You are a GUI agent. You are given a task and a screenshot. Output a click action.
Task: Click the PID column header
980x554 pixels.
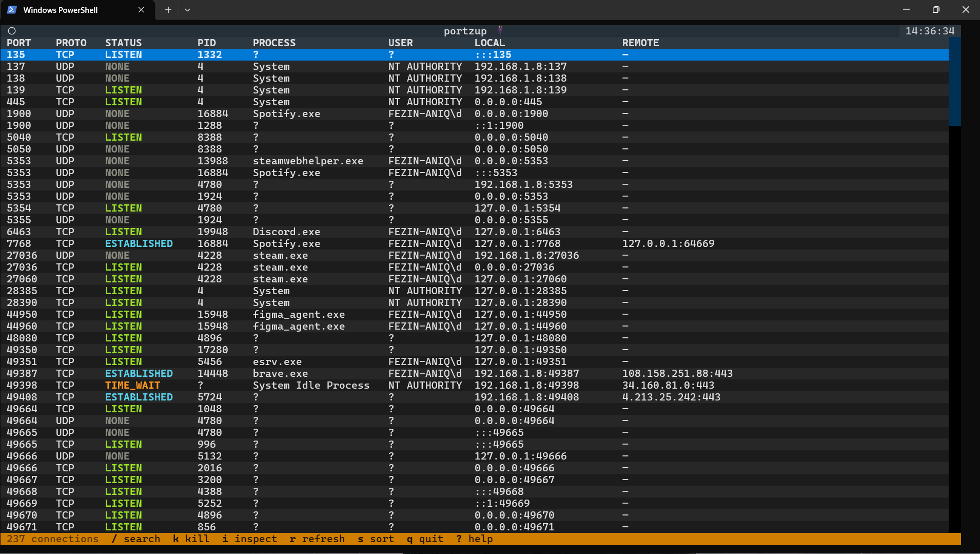point(206,43)
